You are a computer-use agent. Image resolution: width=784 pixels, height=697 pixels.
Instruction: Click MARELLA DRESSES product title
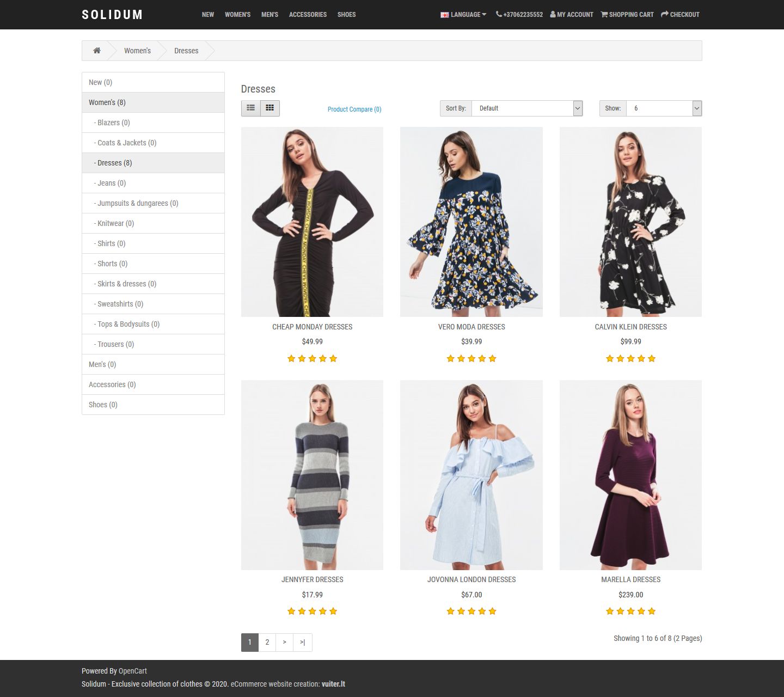point(631,579)
